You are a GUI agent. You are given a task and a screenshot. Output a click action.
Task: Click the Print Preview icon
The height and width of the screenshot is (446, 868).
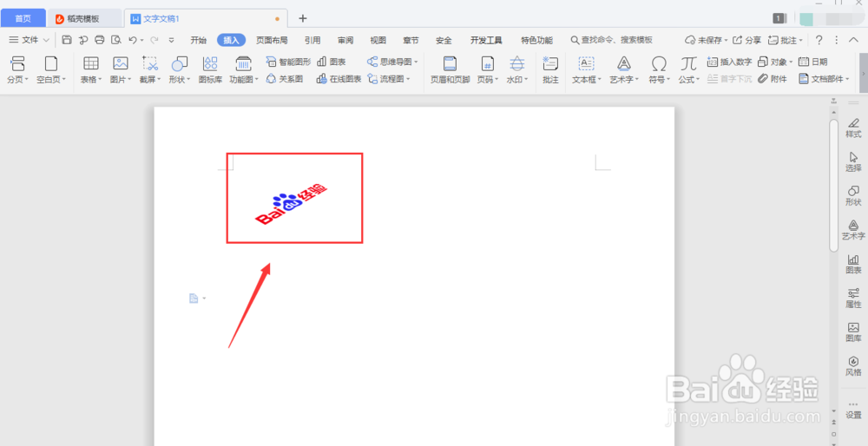(115, 40)
